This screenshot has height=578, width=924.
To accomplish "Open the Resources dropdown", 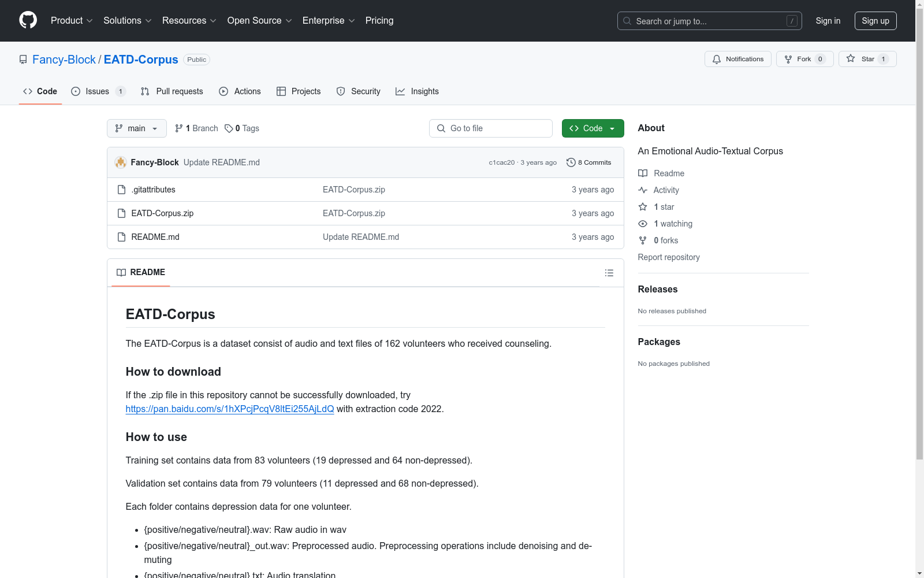I will (x=189, y=21).
